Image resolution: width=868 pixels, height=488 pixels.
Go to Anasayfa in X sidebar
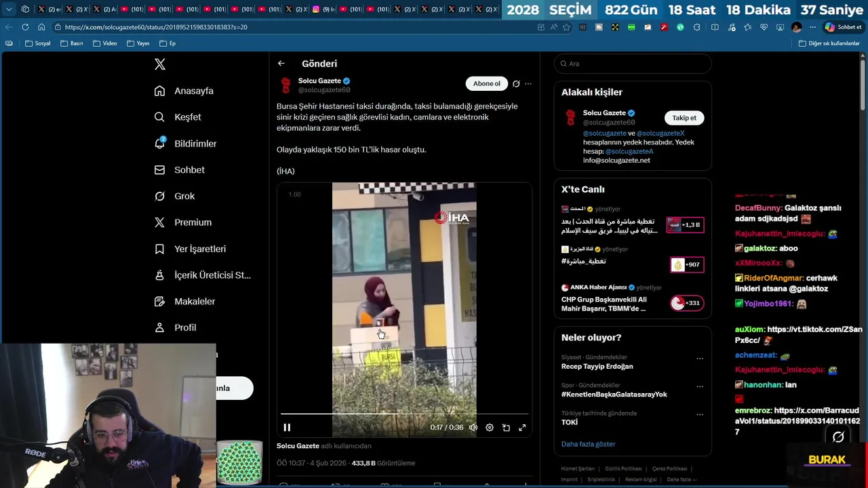click(x=184, y=91)
